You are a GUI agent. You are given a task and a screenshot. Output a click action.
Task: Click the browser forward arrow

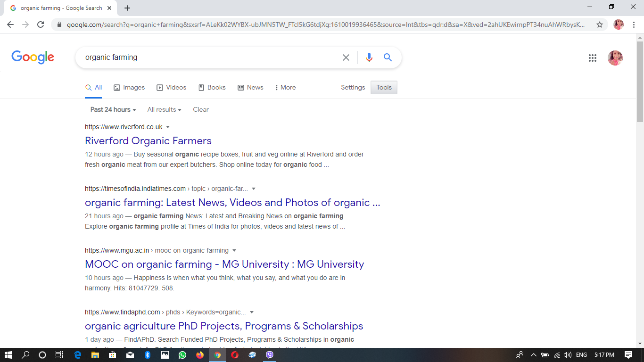pyautogui.click(x=25, y=25)
